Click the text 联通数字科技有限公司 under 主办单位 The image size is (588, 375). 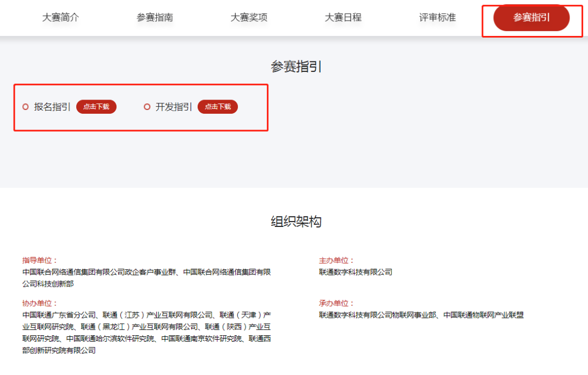point(356,272)
